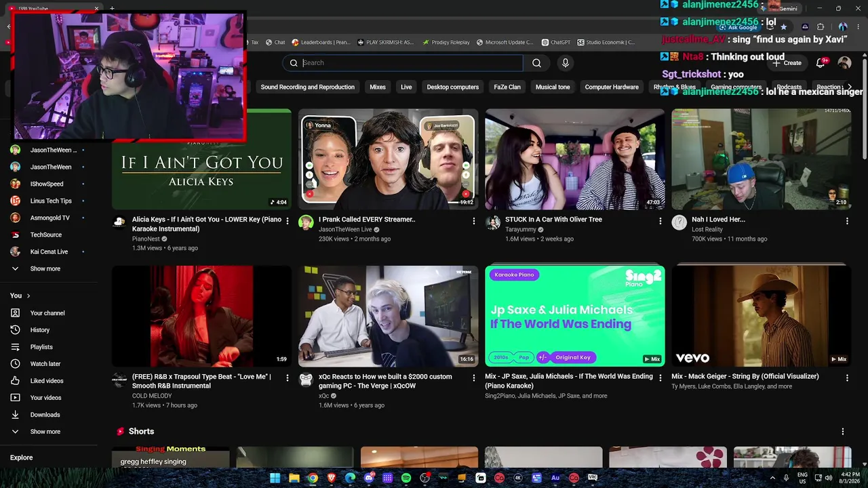Play the Mack Geiger String By thumbnail
Viewport: 868px width, 488px height.
pyautogui.click(x=762, y=316)
